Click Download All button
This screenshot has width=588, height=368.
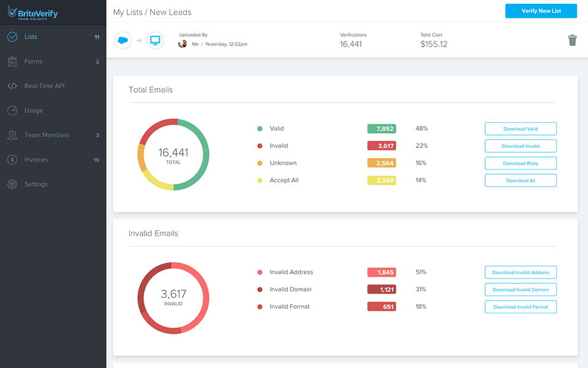click(x=521, y=180)
